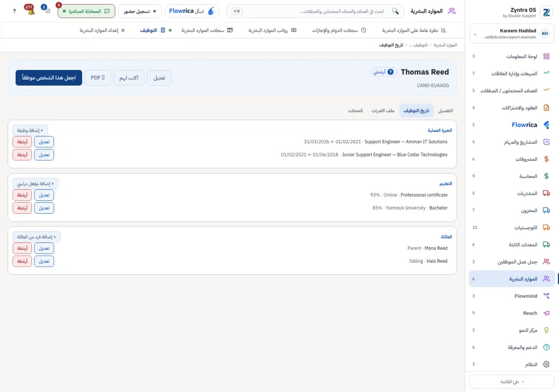The width and height of the screenshot is (559, 392).
Task: Archive the Mona Reed family row
Action: 22,248
